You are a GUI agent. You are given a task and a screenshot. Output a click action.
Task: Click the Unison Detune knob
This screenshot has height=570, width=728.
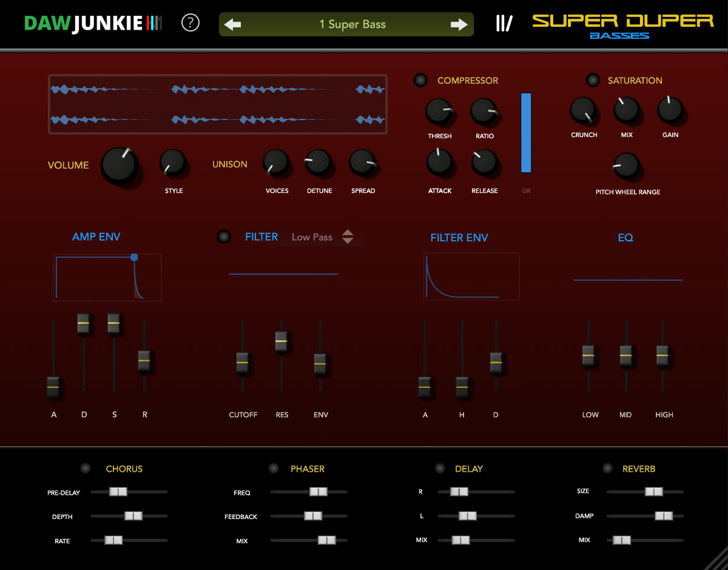pos(318,162)
